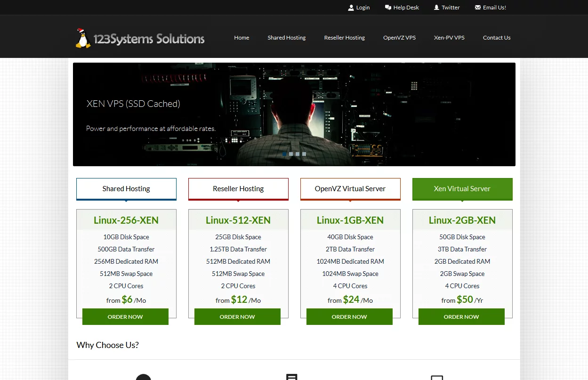Screen dimensions: 588x380
Task: Click the Email Us envelope icon
Action: [x=478, y=8]
